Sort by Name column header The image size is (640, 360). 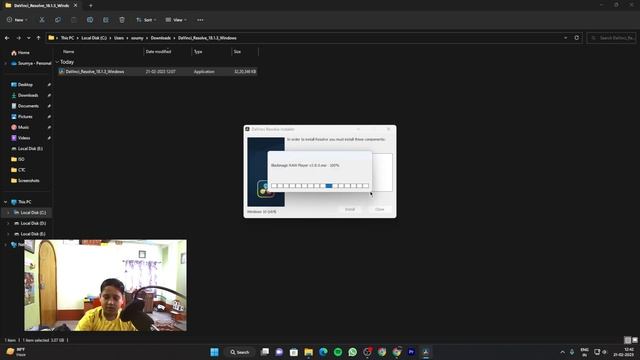click(x=69, y=51)
